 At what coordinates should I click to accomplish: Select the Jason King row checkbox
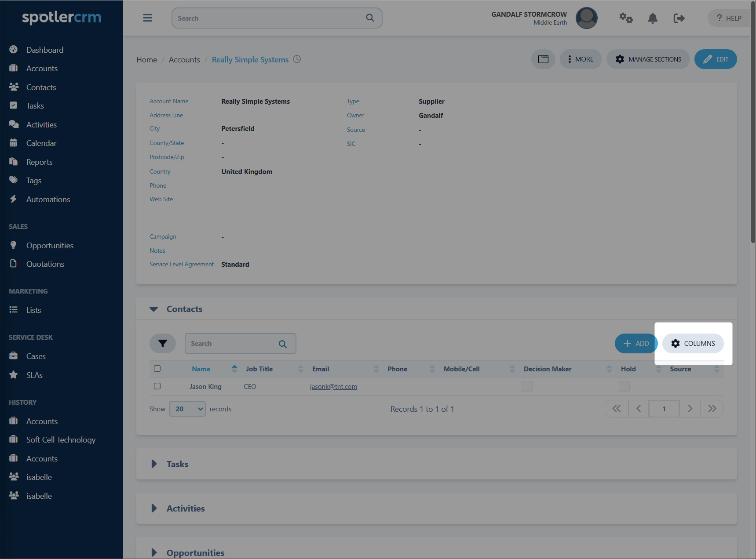(x=157, y=386)
